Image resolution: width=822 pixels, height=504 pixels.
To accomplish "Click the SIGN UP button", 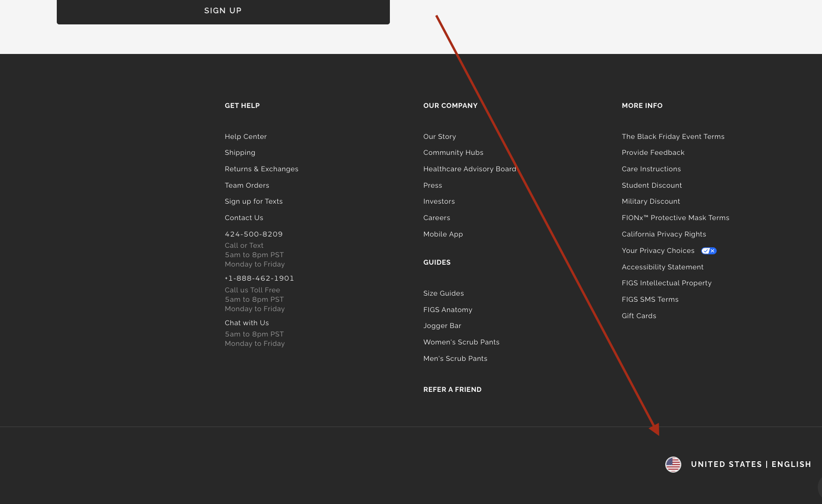I will tap(223, 10).
